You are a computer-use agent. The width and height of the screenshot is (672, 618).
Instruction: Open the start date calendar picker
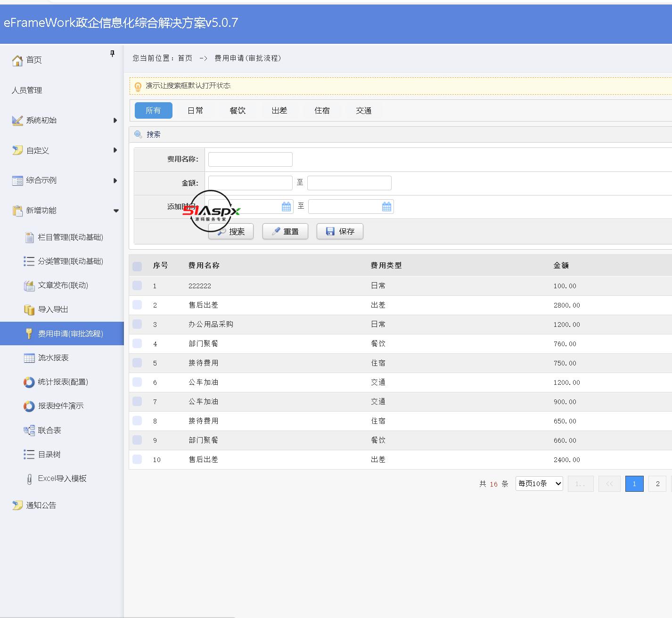tap(286, 207)
